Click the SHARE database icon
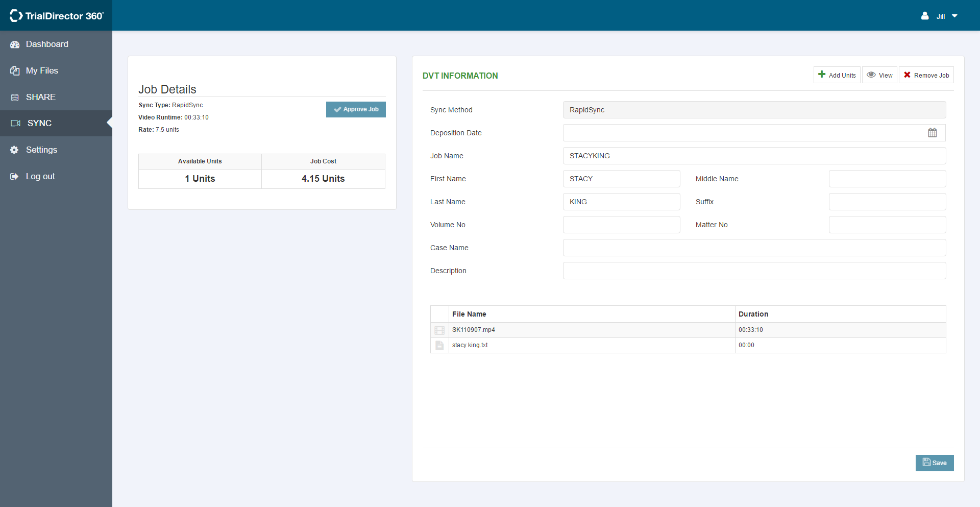 pos(15,97)
